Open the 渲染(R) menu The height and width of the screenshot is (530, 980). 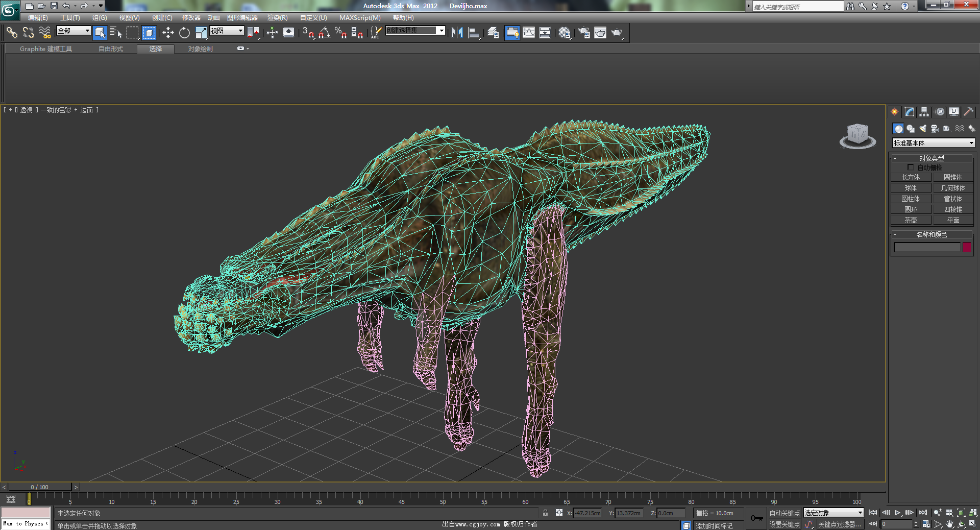(278, 18)
